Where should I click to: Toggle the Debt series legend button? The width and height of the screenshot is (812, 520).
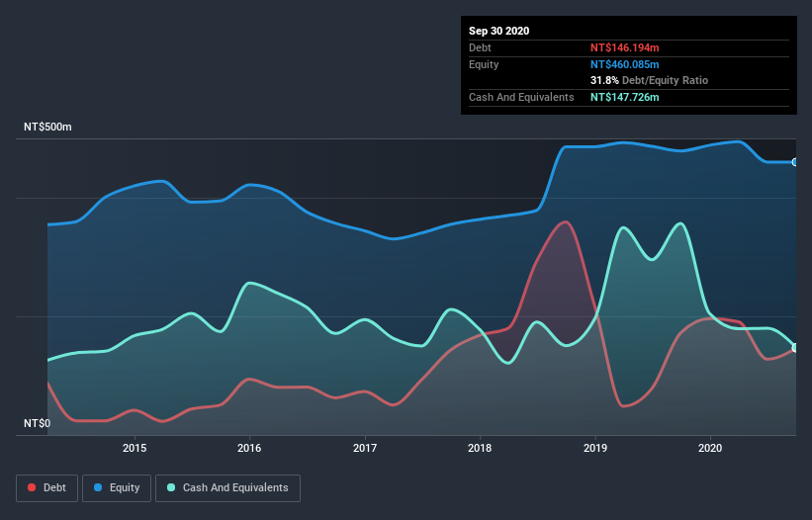(x=46, y=488)
